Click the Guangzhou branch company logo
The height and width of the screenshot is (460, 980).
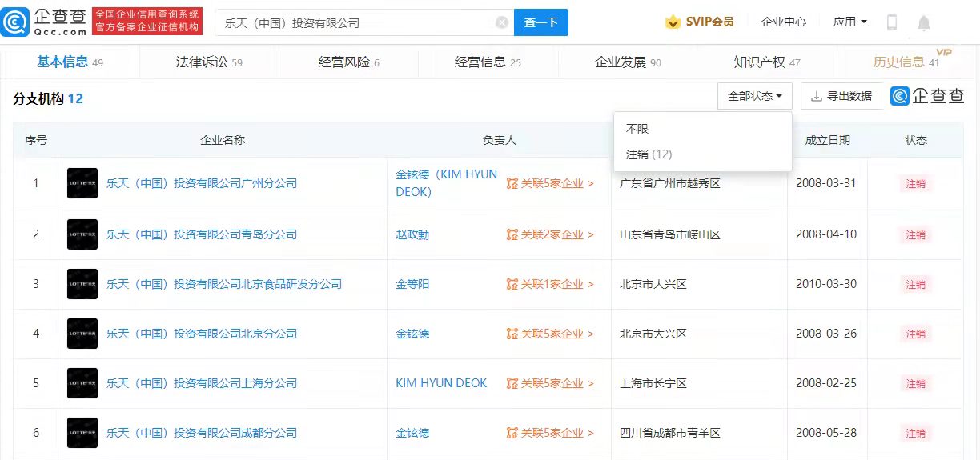tap(82, 183)
